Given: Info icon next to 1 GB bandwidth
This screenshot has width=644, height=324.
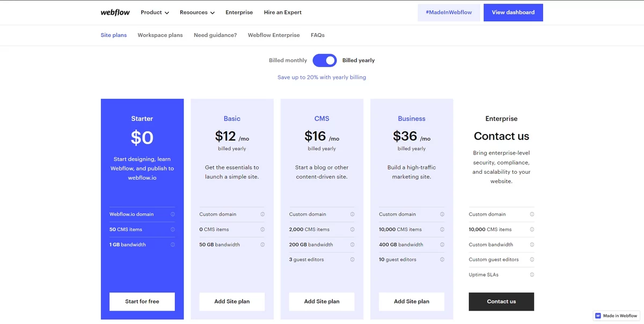Looking at the screenshot, I should pyautogui.click(x=173, y=244).
